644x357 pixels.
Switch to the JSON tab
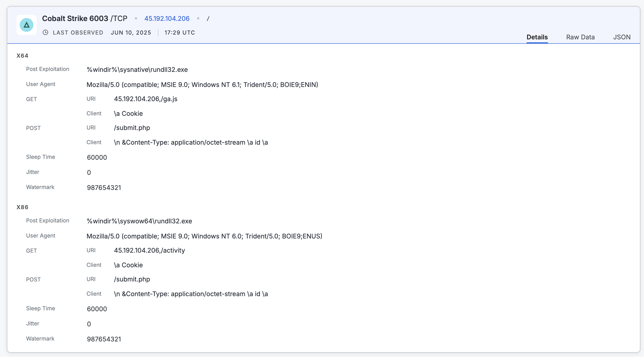(622, 37)
